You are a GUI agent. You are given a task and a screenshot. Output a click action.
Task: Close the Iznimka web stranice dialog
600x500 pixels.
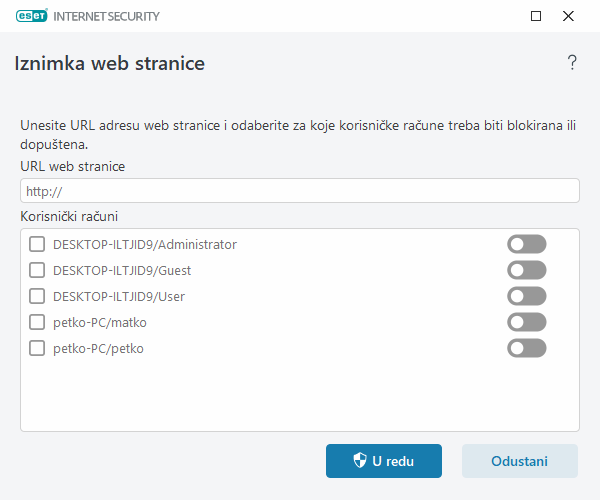(568, 16)
